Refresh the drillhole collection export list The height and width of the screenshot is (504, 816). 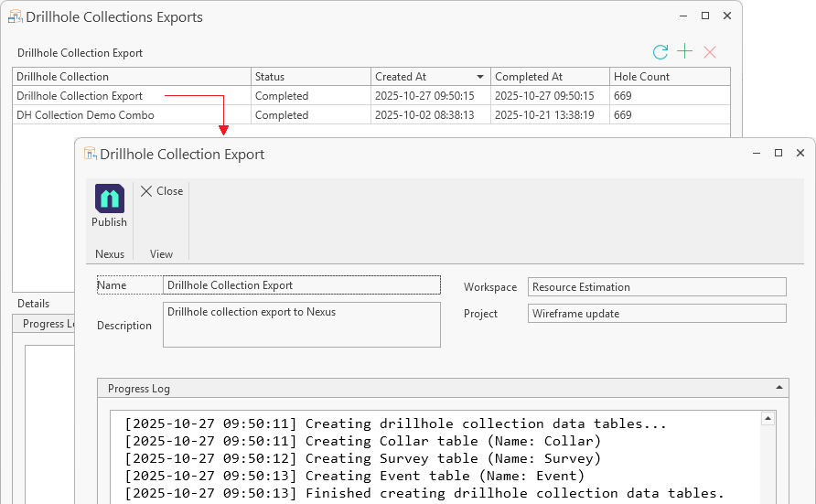[x=660, y=53]
